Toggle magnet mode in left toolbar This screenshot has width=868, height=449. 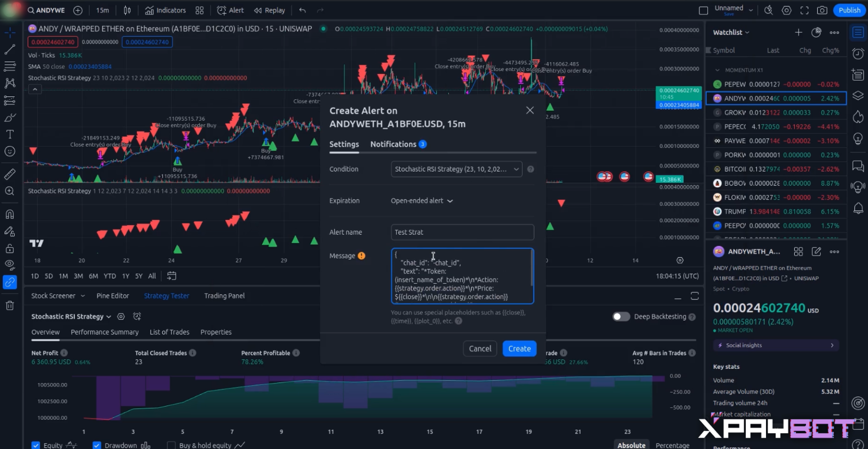(10, 214)
